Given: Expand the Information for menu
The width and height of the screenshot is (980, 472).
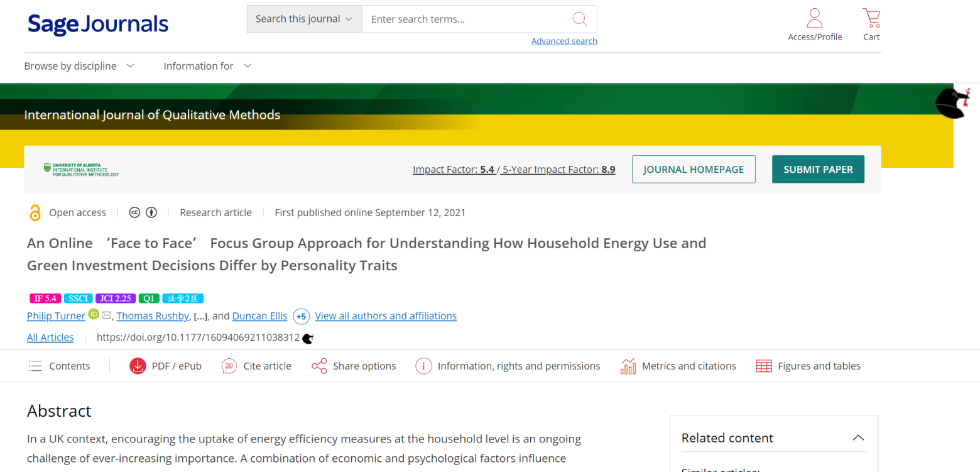Looking at the screenshot, I should 207,66.
